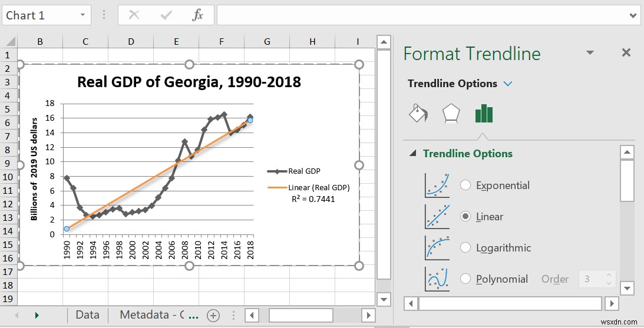The height and width of the screenshot is (328, 644).
Task: Open the Trendline Options bar chart tab
Action: tap(484, 113)
